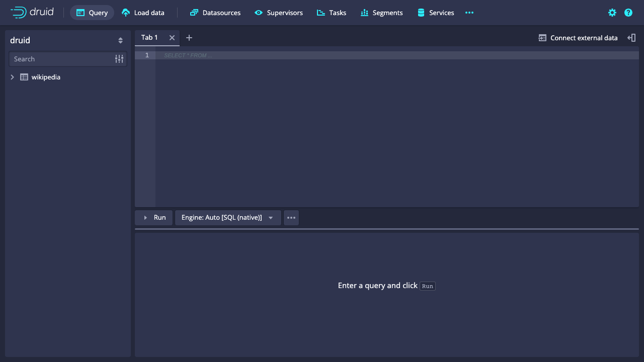Open the Segments view

tap(382, 13)
